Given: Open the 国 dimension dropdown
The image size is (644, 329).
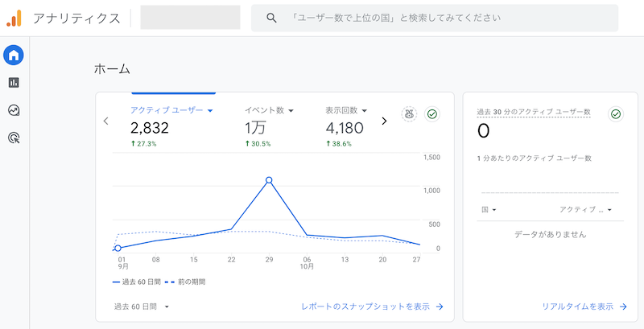Looking at the screenshot, I should [x=489, y=210].
